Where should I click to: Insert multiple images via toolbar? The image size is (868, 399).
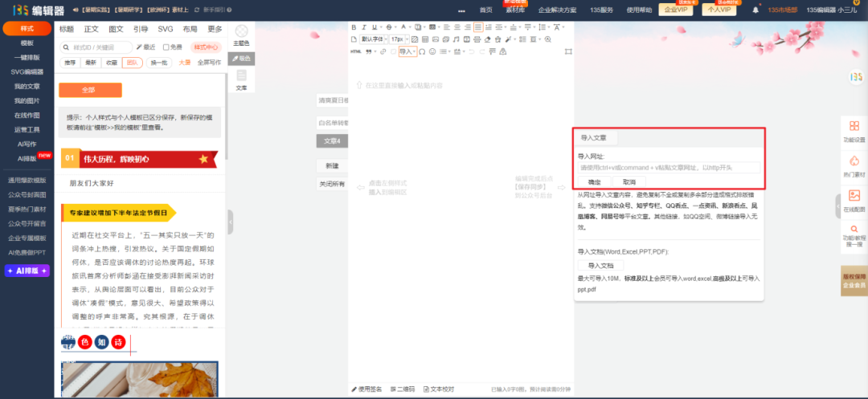pyautogui.click(x=445, y=39)
